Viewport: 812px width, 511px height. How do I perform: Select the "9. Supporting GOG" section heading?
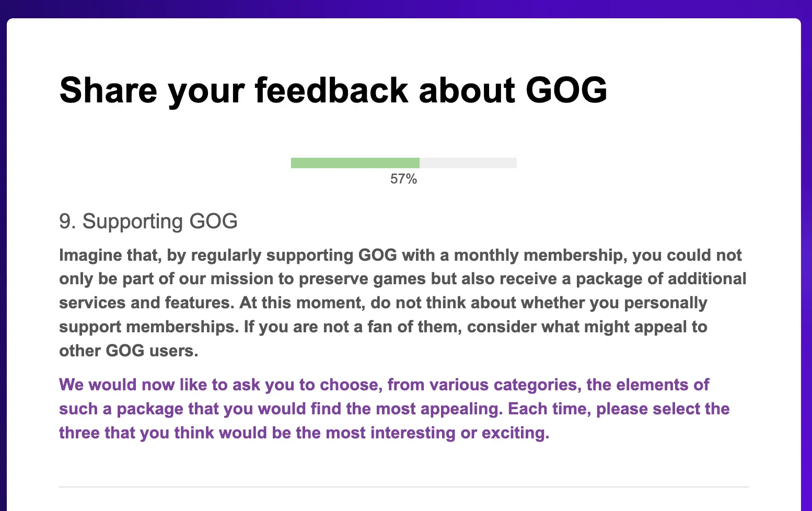click(x=148, y=221)
